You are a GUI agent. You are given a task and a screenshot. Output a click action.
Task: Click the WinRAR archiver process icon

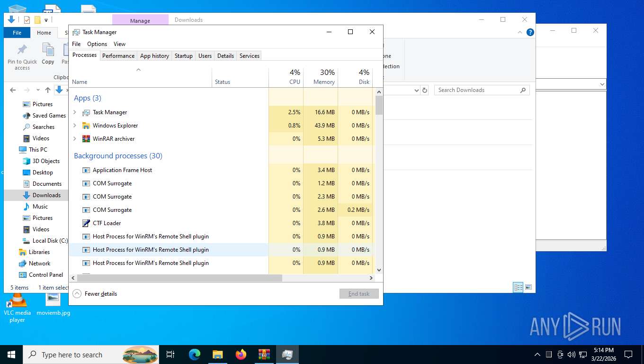pyautogui.click(x=86, y=139)
